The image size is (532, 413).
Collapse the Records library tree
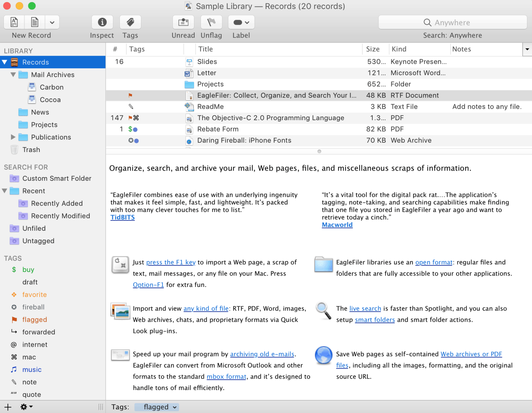(x=5, y=62)
